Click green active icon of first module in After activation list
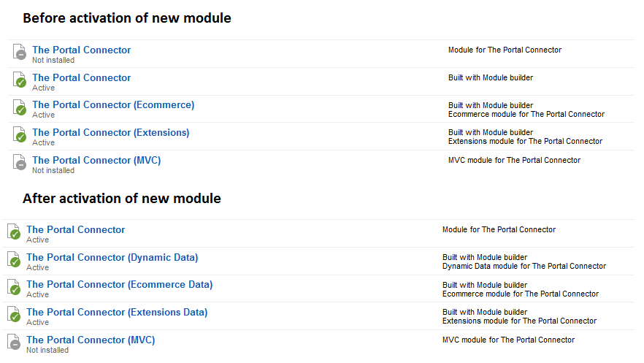This screenshot has width=644, height=363. click(14, 232)
